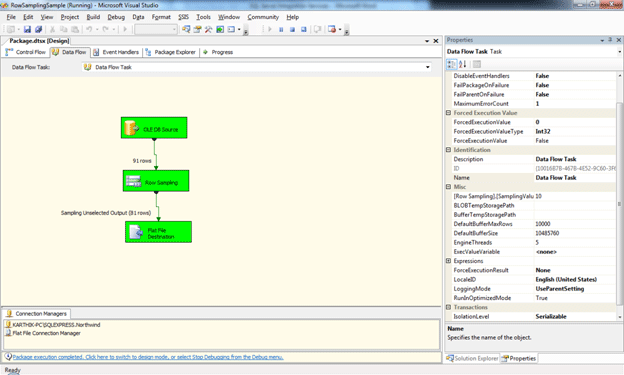The image size is (624, 375).
Task: Switch to the Control Flow tab
Action: point(26,52)
